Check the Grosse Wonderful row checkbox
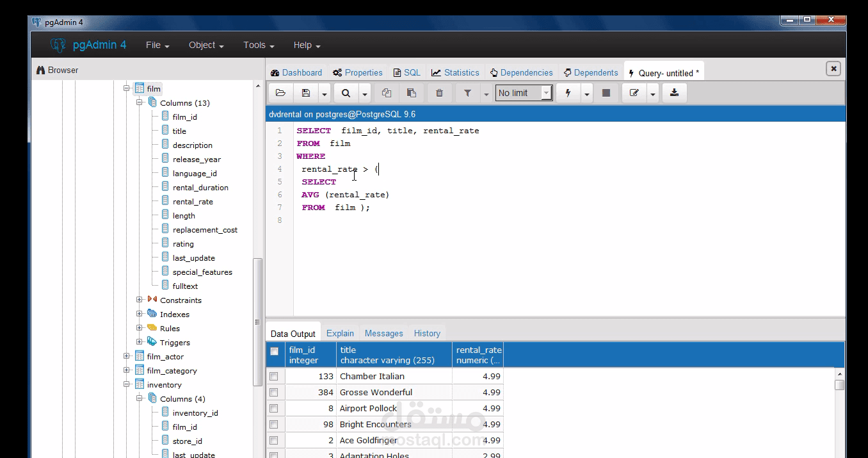 pos(274,392)
